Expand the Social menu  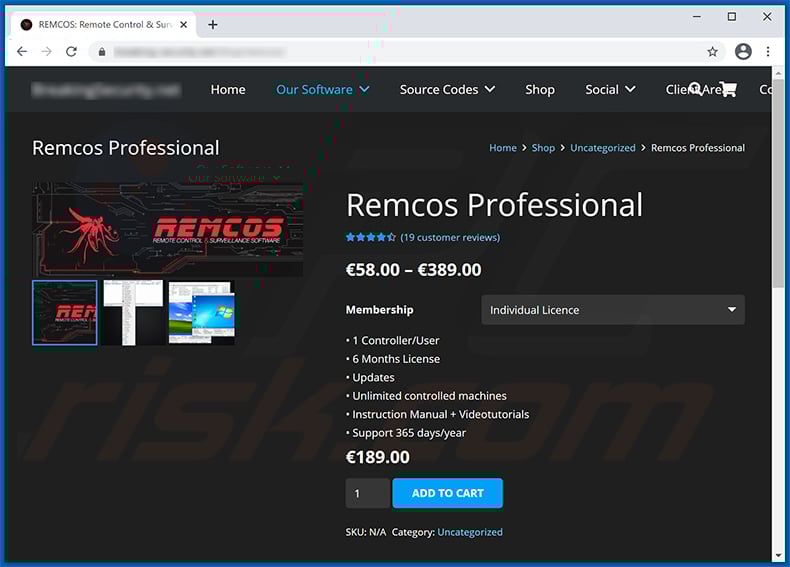click(610, 90)
